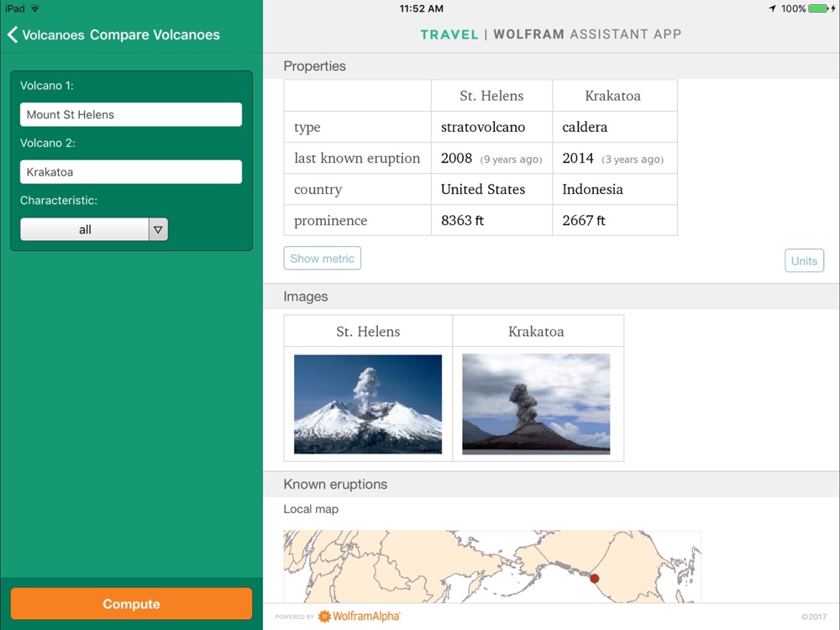Tap the Wi-Fi status icon
Screen dimensions: 840x630
pos(34,8)
